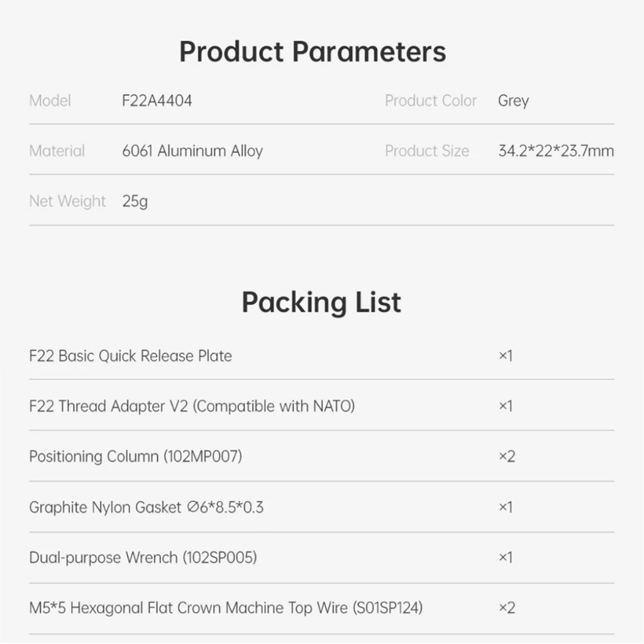Select the 34.2*22*23.7mm size value
The image size is (644, 644).
(x=556, y=151)
